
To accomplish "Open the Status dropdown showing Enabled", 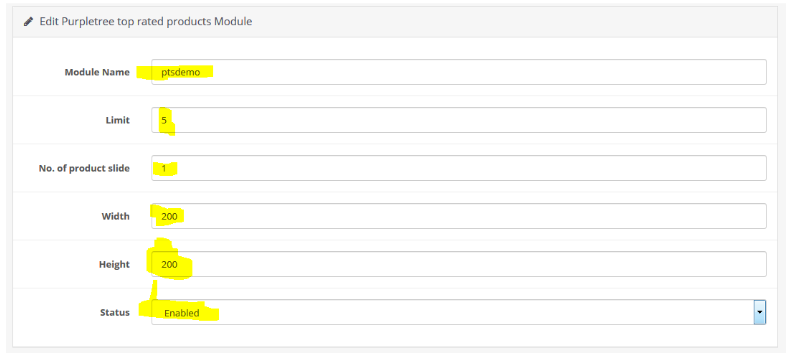I will (x=459, y=312).
